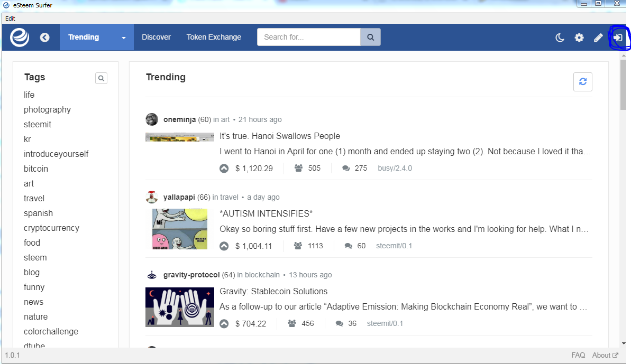The width and height of the screenshot is (631, 364).
Task: Toggle night mode moon icon
Action: point(560,38)
